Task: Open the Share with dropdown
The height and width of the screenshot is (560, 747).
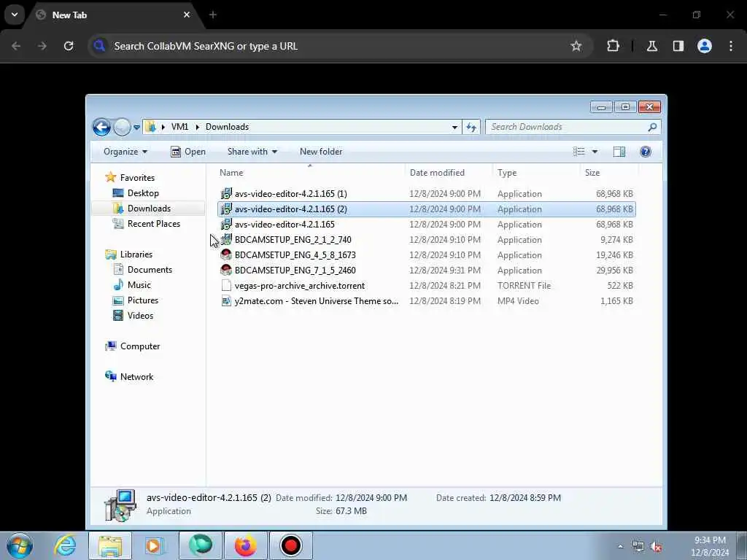Action: (252, 152)
